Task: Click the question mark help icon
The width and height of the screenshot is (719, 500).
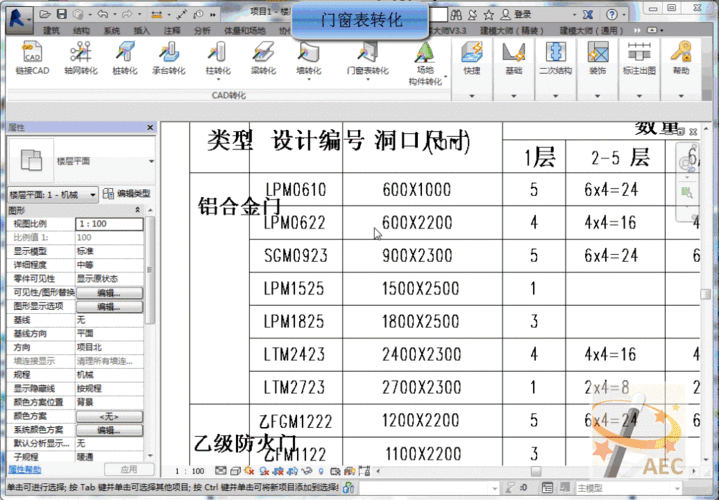Action: 612,15
